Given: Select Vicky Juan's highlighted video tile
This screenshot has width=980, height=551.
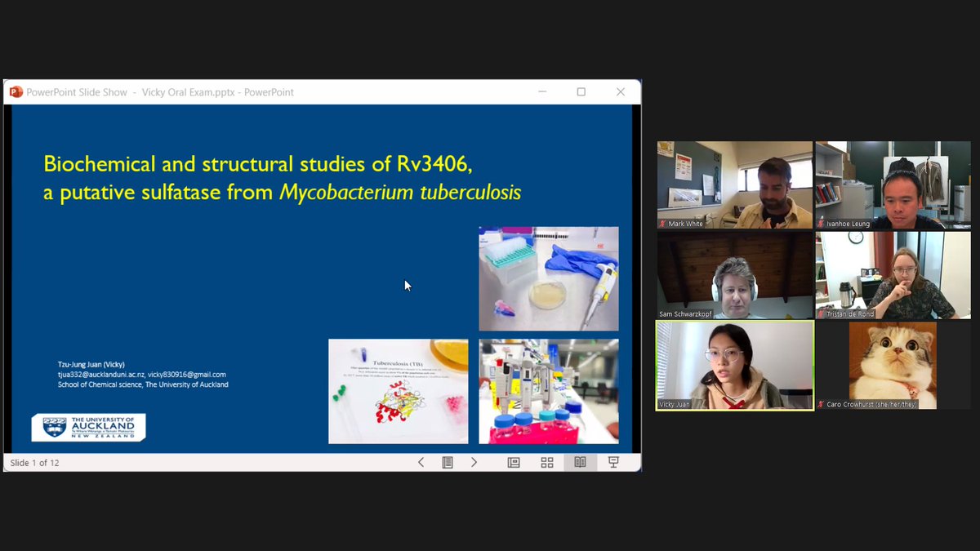Looking at the screenshot, I should click(735, 365).
